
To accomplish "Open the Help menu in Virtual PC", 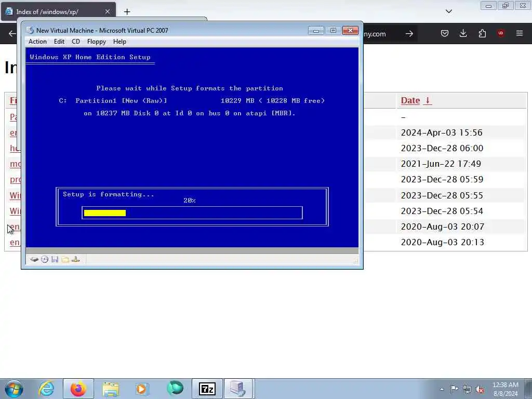I will 119,42.
